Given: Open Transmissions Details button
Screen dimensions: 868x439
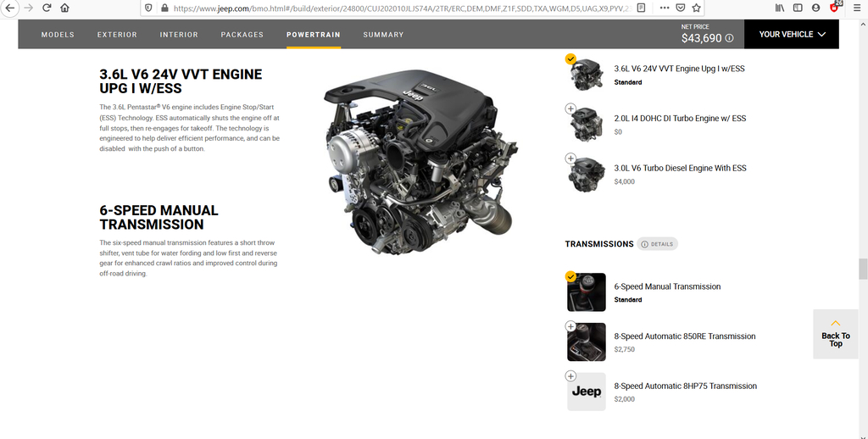Looking at the screenshot, I should tap(657, 244).
